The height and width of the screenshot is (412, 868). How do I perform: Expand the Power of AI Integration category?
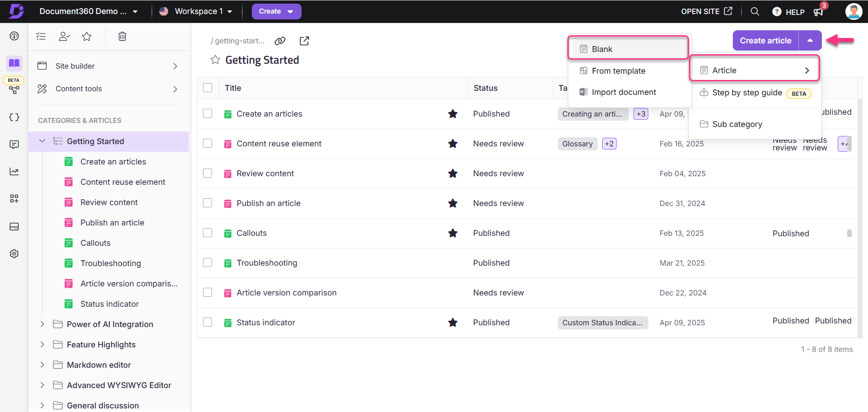[42, 324]
